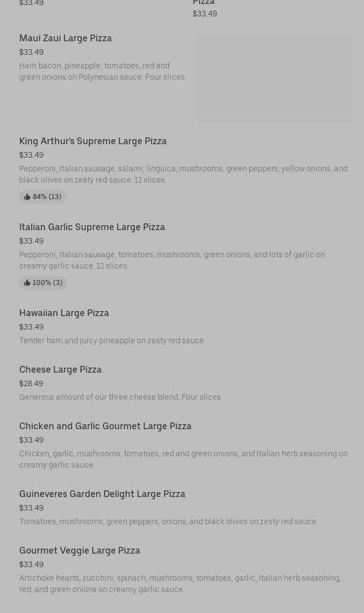Select King Arthur's Supreme Large Pizza
This screenshot has width=364, height=613.
pos(93,141)
